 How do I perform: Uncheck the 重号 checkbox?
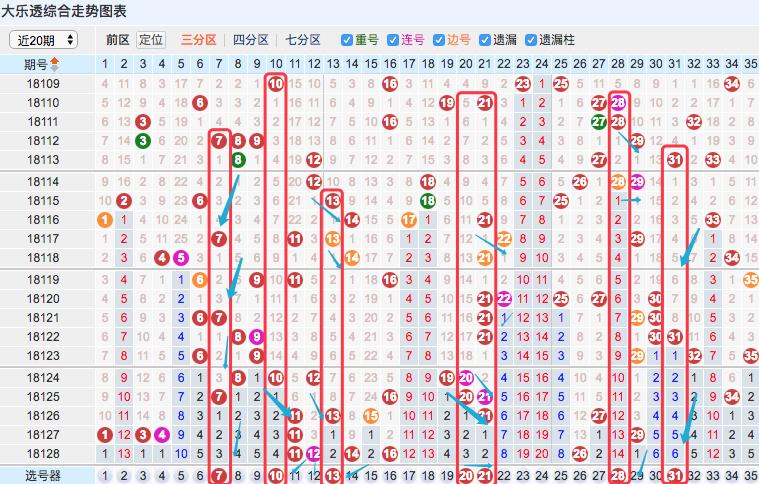click(347, 40)
